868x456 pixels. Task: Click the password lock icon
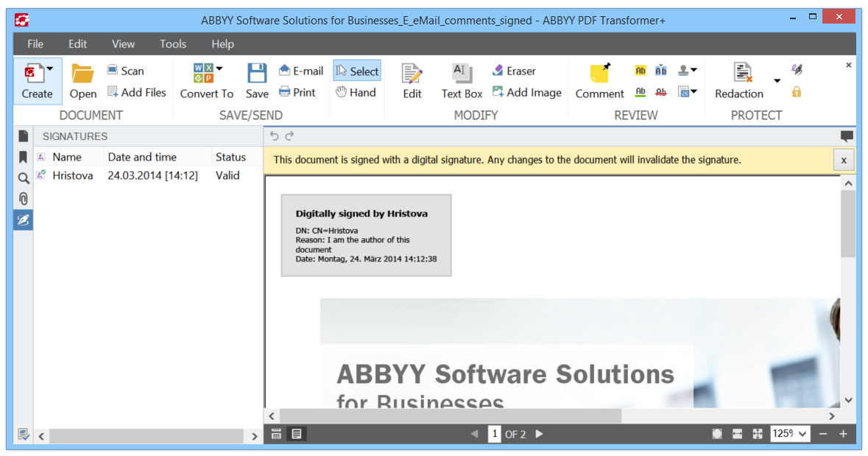797,91
